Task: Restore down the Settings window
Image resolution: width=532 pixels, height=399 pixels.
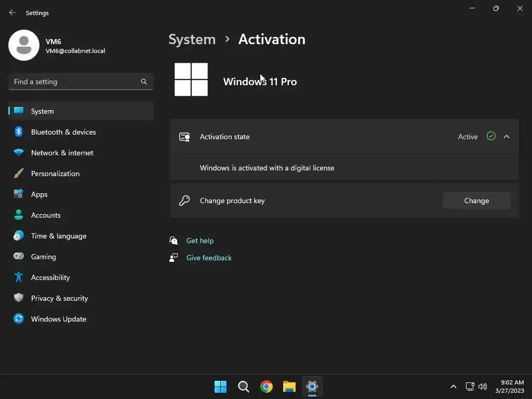Action: click(x=496, y=8)
